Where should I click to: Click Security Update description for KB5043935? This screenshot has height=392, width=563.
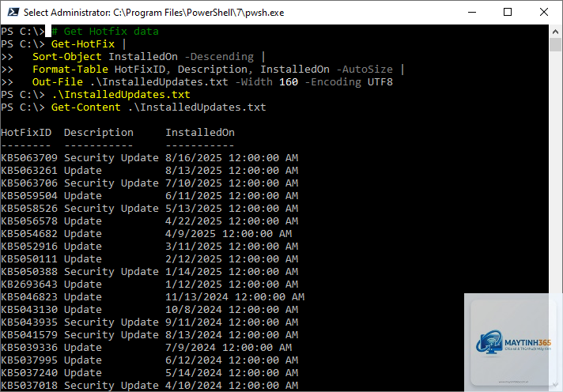111,322
